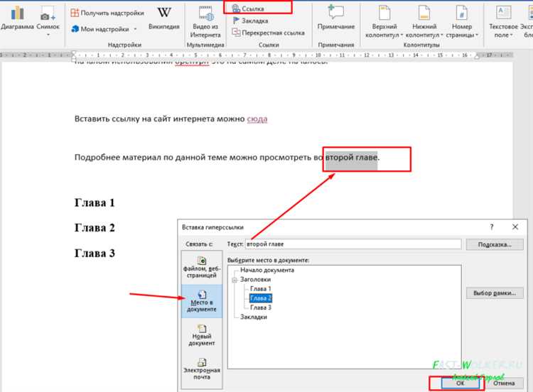Screen dimensions: 533x392
Task: Click the Википедия icon
Action: tap(163, 13)
